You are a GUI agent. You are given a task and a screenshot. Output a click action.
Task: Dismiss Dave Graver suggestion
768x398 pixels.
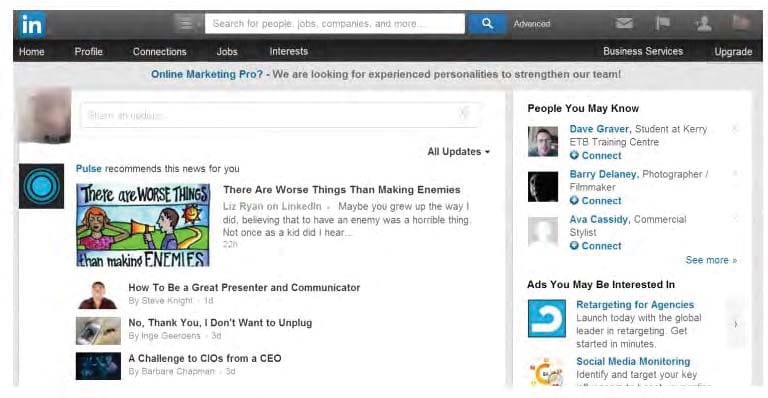(735, 128)
